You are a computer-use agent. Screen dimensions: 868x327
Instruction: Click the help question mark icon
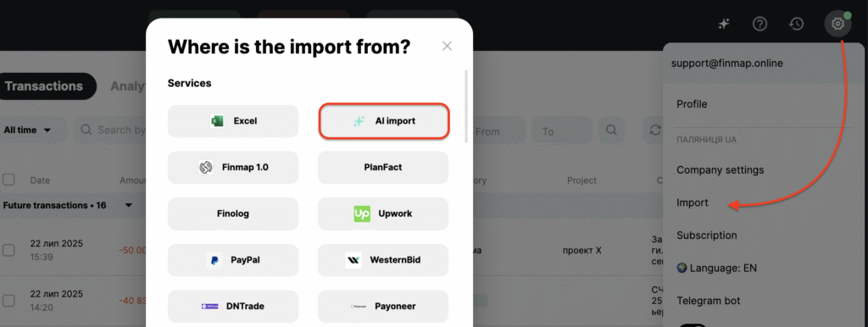pos(760,24)
